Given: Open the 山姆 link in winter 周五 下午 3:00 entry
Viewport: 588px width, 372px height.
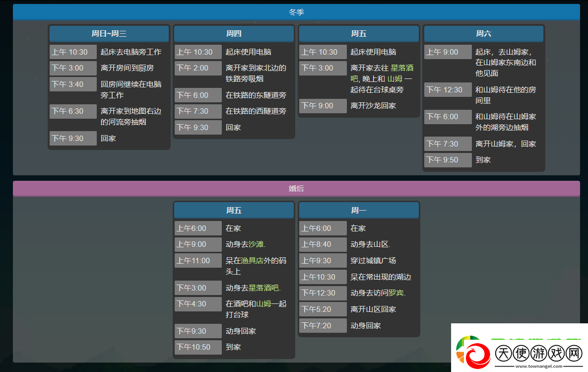Looking at the screenshot, I should 394,79.
